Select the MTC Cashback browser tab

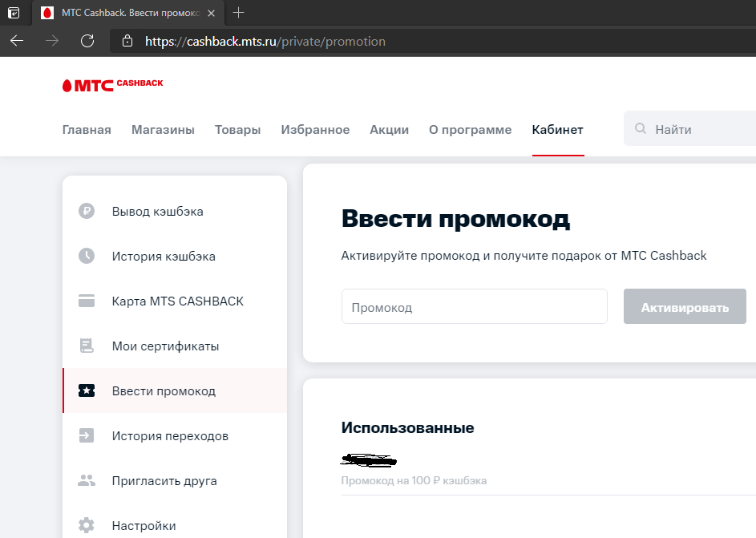[128, 13]
